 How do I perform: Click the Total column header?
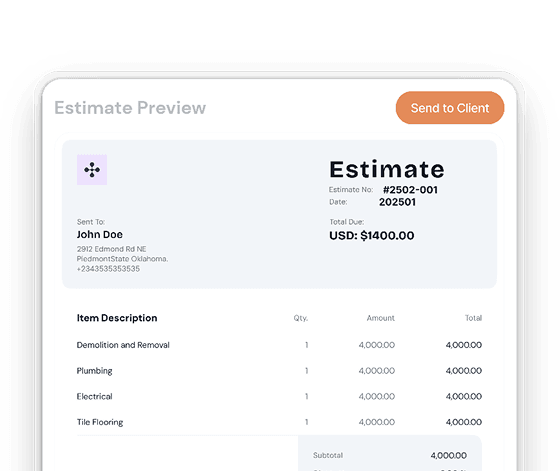(x=473, y=318)
